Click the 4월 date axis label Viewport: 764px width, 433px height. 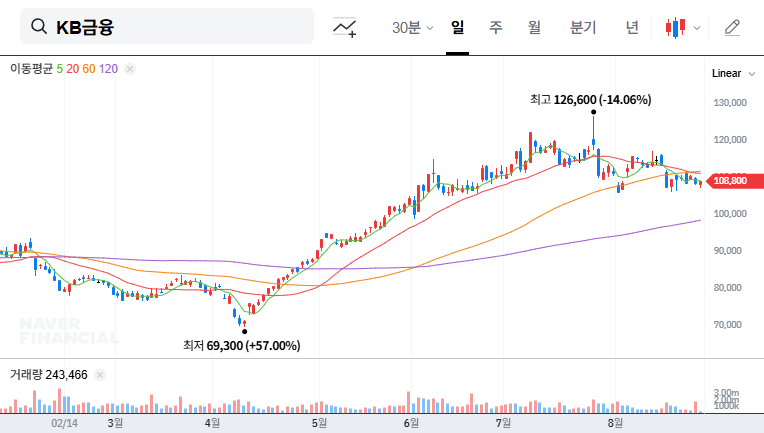pos(212,423)
